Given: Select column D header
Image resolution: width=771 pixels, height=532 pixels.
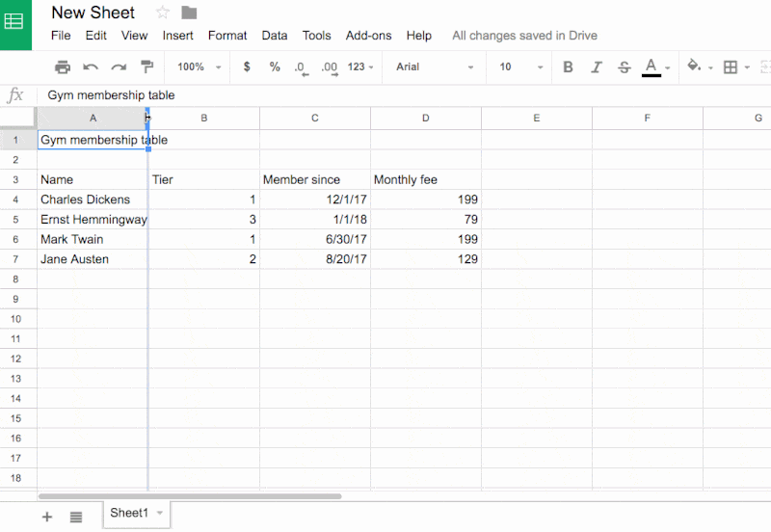Looking at the screenshot, I should (x=426, y=118).
